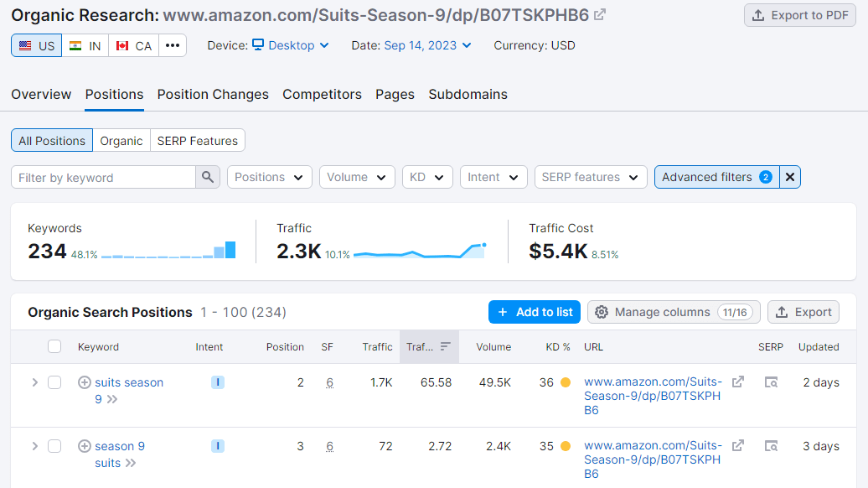
Task: Click the magnifier search icon button
Action: coord(208,177)
